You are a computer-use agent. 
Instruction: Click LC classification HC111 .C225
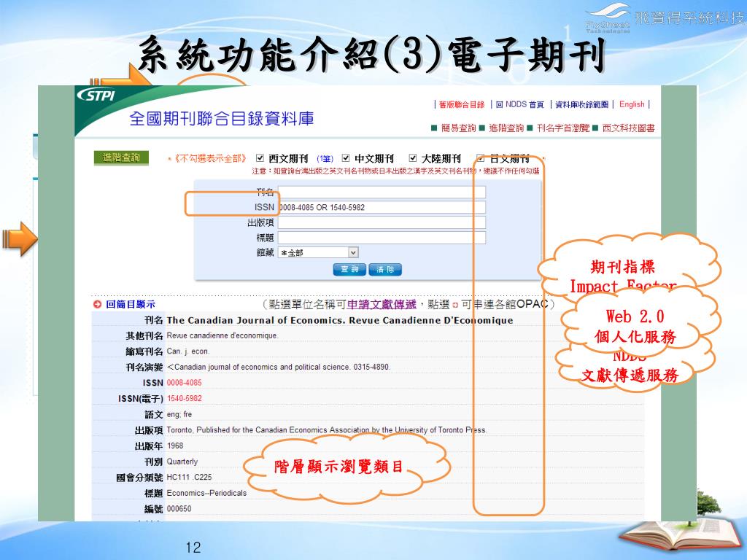tap(189, 477)
